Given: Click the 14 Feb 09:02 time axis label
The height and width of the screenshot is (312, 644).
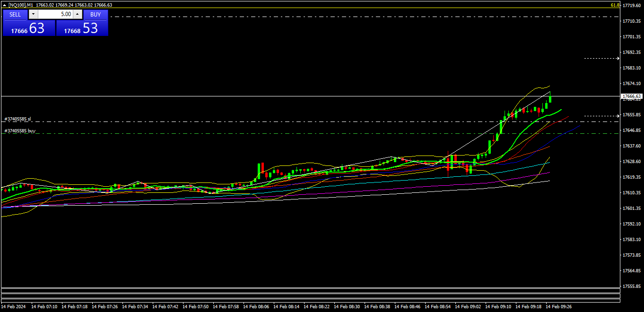Looking at the screenshot, I should 468,306.
